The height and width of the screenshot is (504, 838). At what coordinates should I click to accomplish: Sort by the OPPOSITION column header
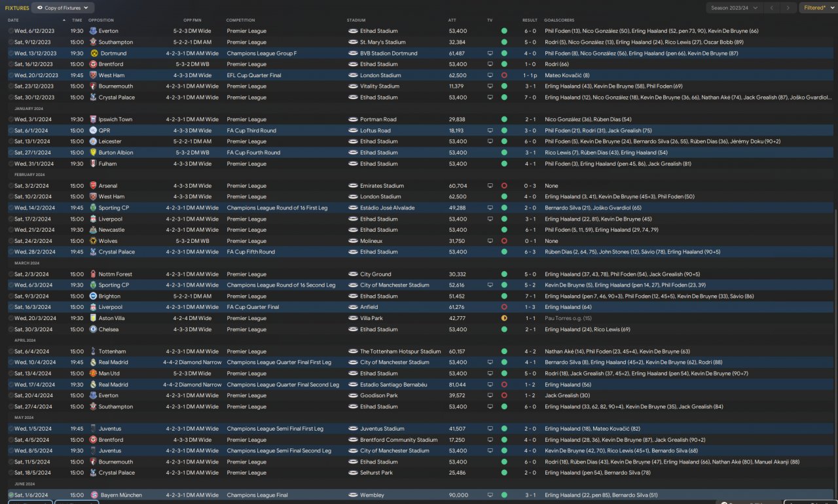click(101, 20)
